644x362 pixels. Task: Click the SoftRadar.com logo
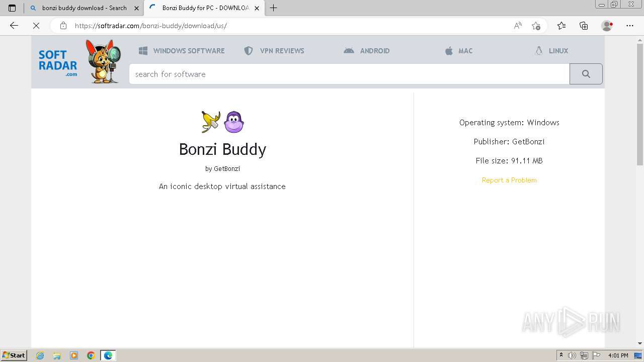pos(58,63)
